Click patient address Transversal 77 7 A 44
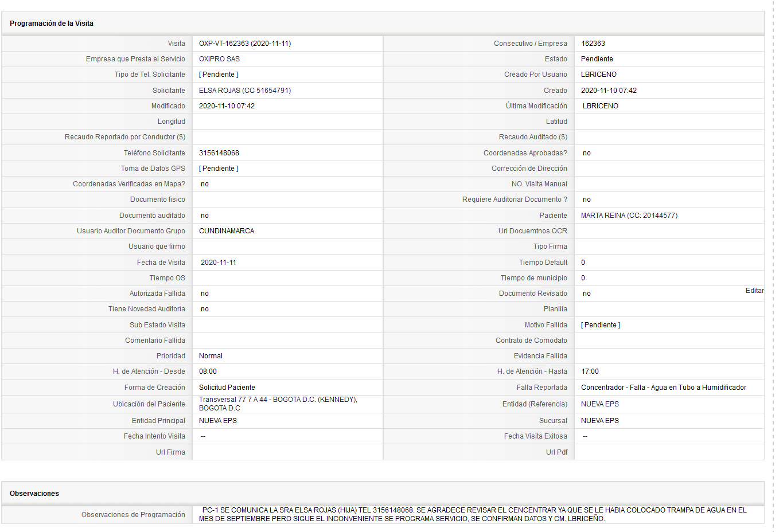The image size is (783, 532). coord(278,404)
